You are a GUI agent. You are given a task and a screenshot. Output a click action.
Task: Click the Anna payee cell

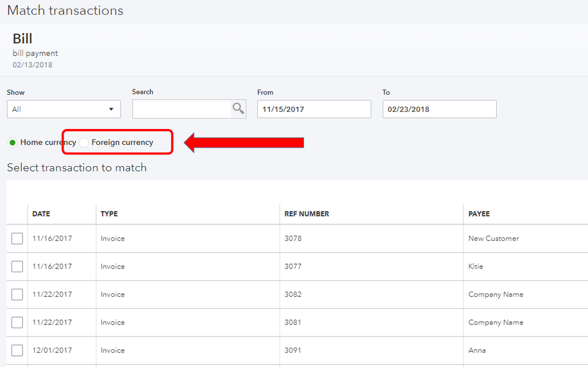coord(477,351)
